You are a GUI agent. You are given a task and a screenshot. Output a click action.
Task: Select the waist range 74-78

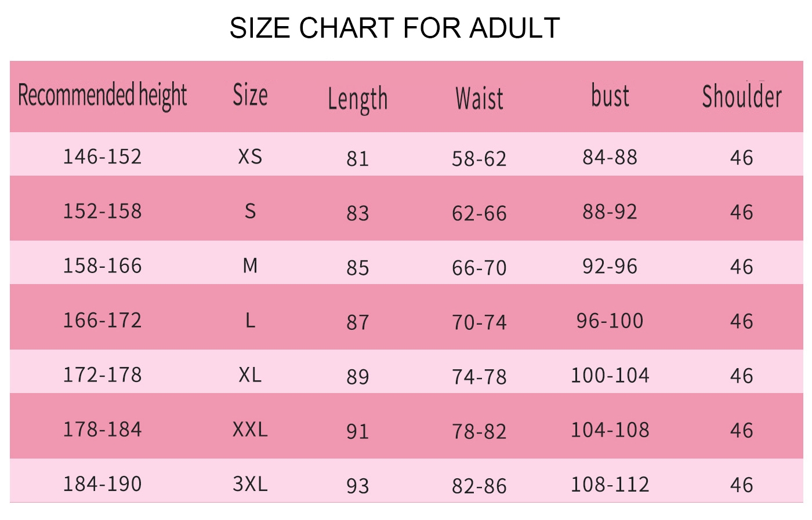pyautogui.click(x=479, y=377)
